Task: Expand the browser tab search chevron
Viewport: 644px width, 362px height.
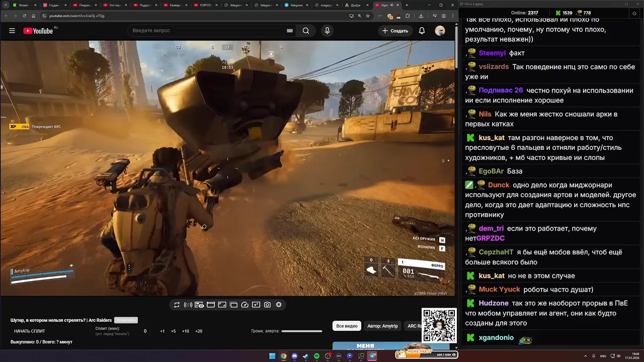Action: (x=6, y=5)
